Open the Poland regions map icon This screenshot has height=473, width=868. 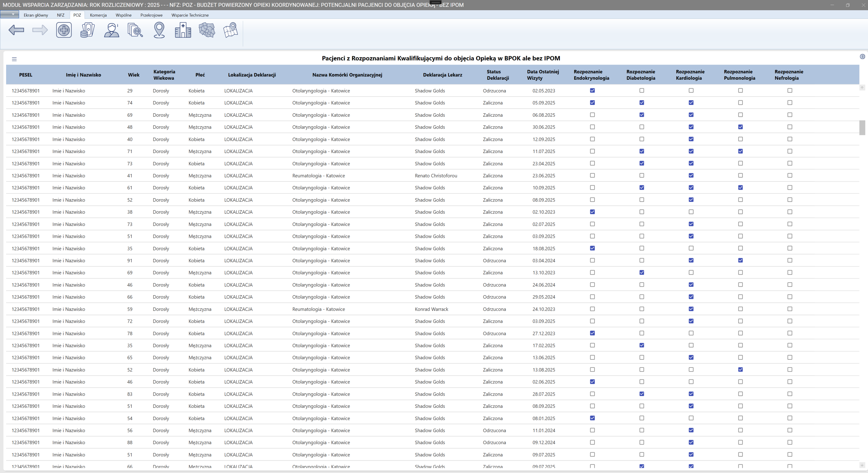pyautogui.click(x=207, y=30)
